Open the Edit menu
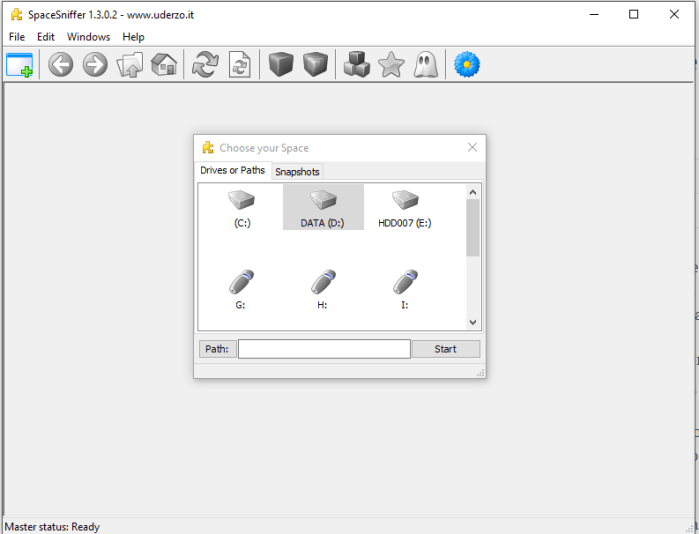This screenshot has width=699, height=534. [x=45, y=37]
